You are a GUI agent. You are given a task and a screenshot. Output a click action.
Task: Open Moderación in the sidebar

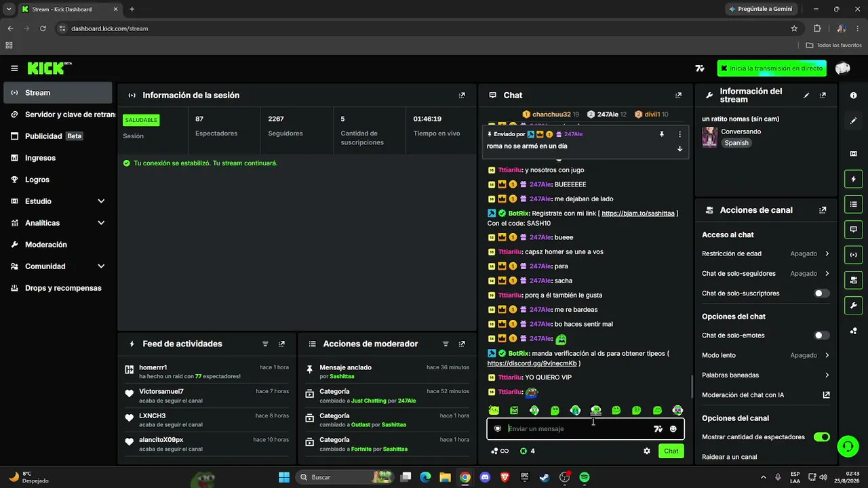coord(58,245)
